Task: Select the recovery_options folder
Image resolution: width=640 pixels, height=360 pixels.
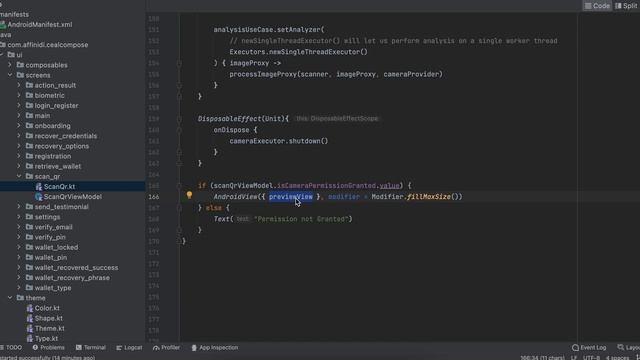Action: coord(62,146)
